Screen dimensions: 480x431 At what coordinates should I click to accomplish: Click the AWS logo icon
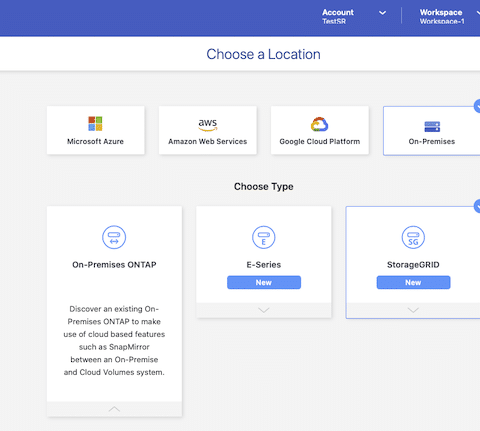point(208,125)
